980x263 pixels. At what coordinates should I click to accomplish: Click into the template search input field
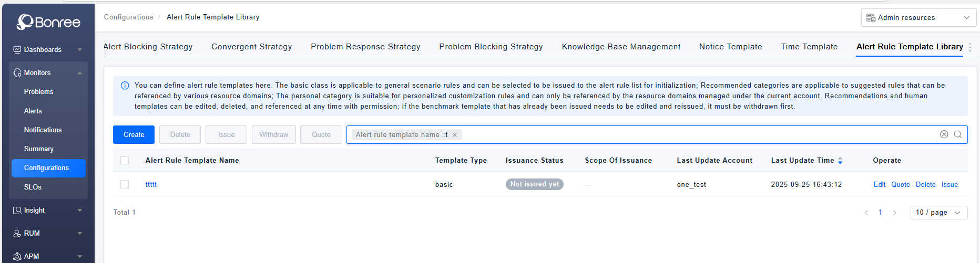click(x=683, y=135)
